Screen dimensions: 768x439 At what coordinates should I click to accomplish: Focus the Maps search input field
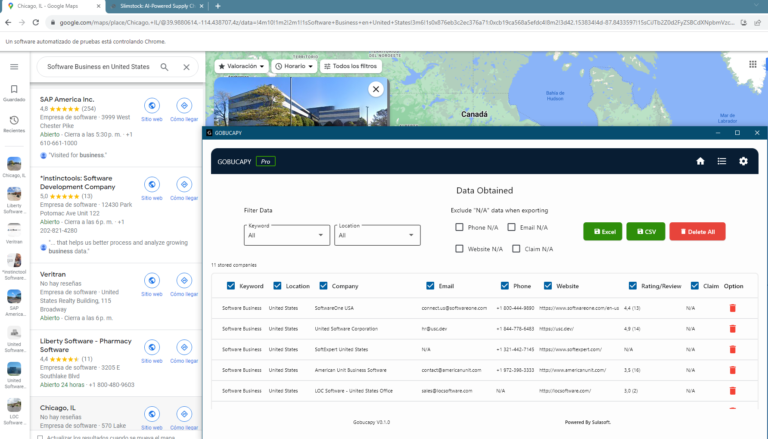pyautogui.click(x=98, y=67)
